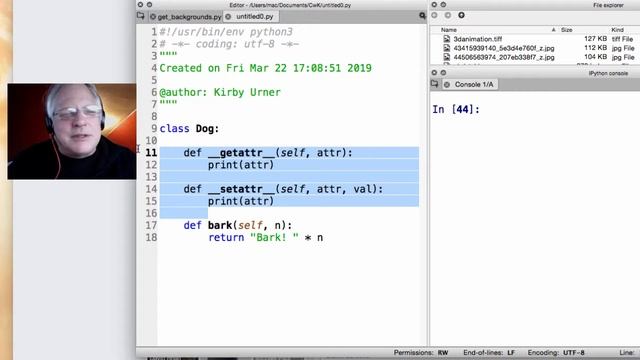Click the image icon beside 3danimation.tiff
This screenshot has width=640, height=360.
(x=447, y=39)
